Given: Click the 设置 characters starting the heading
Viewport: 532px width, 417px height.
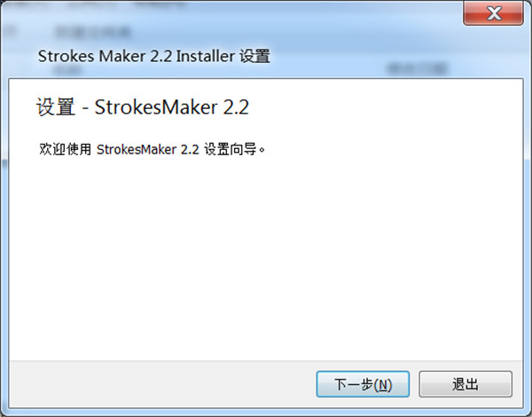Looking at the screenshot, I should click(56, 107).
